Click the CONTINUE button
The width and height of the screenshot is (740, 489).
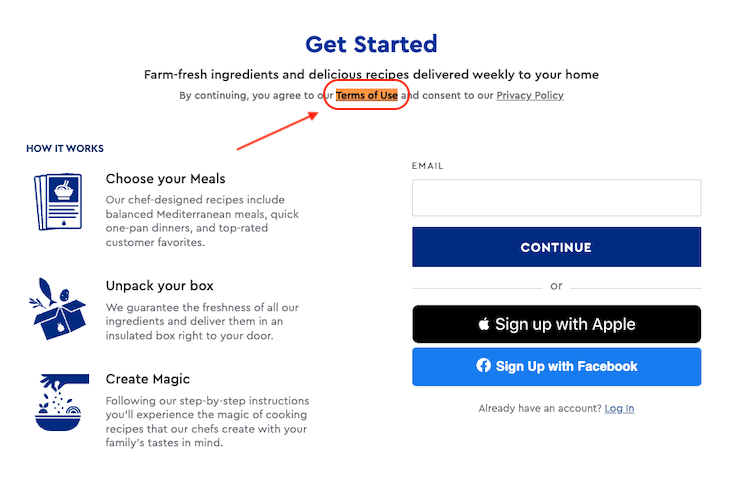[x=556, y=247]
